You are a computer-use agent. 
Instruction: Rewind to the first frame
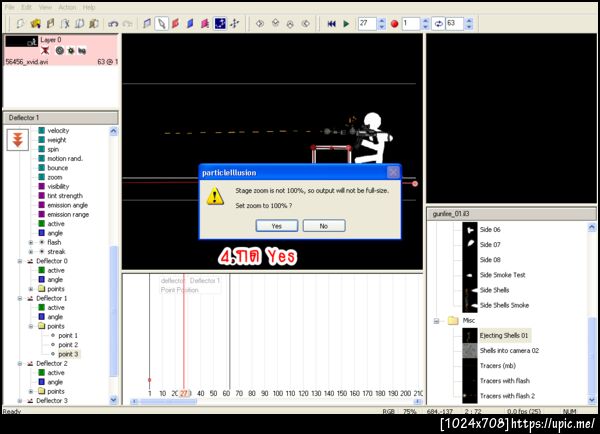click(x=331, y=24)
